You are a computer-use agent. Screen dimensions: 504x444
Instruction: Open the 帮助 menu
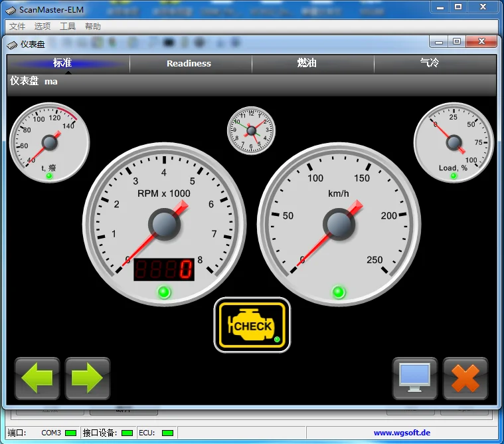pos(93,27)
